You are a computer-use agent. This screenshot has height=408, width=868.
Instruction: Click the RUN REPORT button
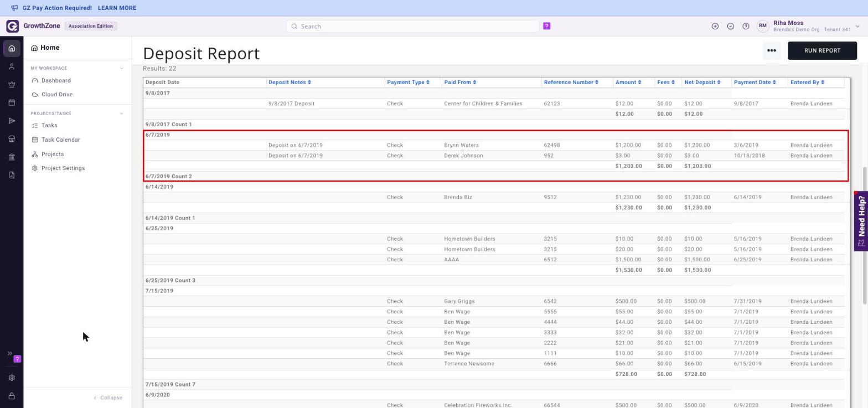click(822, 50)
